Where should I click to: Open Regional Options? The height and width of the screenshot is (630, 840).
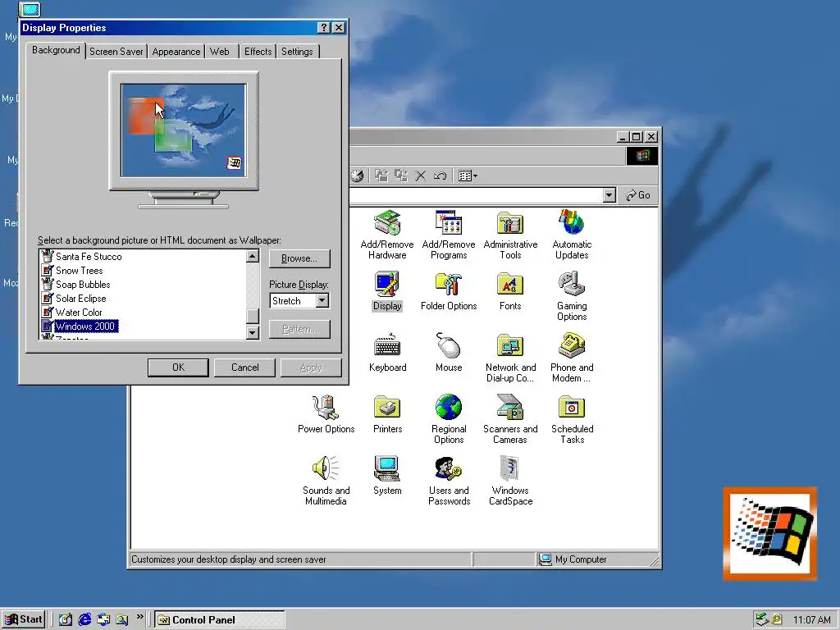click(x=449, y=419)
